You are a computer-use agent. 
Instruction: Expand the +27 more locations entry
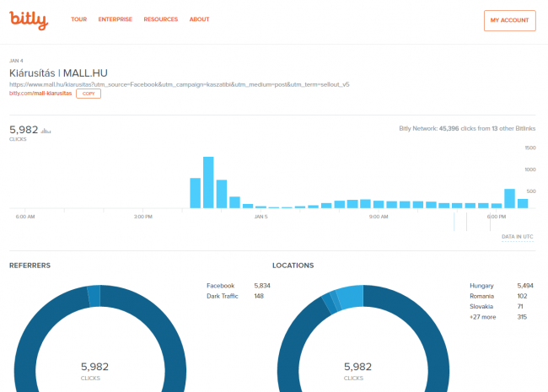click(x=498, y=317)
